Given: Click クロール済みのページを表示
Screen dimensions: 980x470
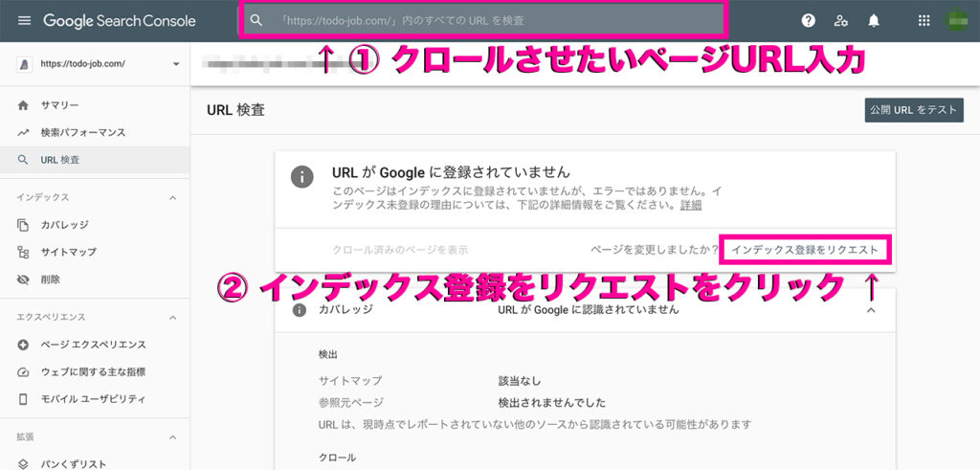Looking at the screenshot, I should (401, 250).
